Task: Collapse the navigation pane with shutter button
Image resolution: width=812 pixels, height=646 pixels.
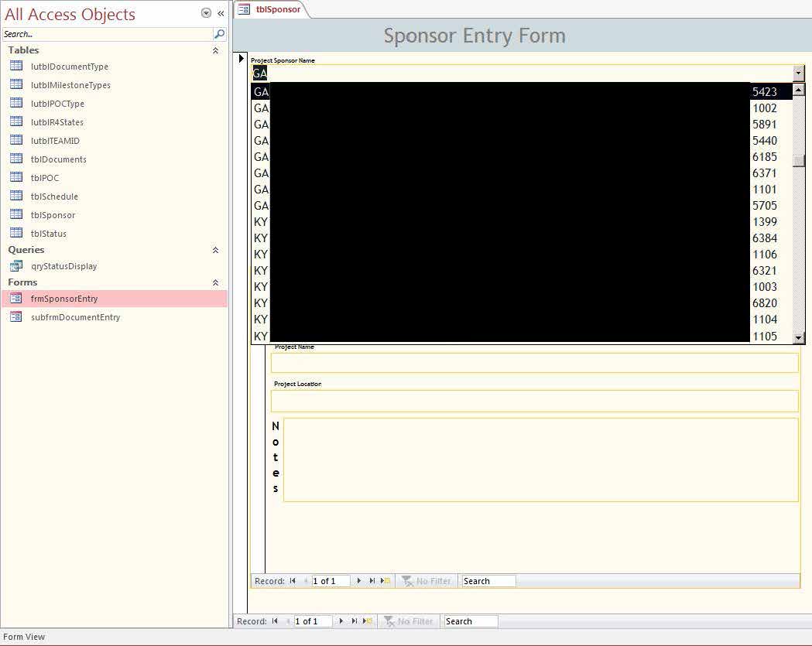Action: pos(221,13)
